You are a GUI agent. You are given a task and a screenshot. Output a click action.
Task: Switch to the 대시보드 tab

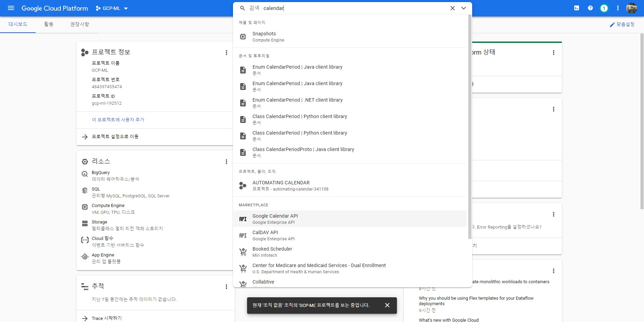pos(18,24)
